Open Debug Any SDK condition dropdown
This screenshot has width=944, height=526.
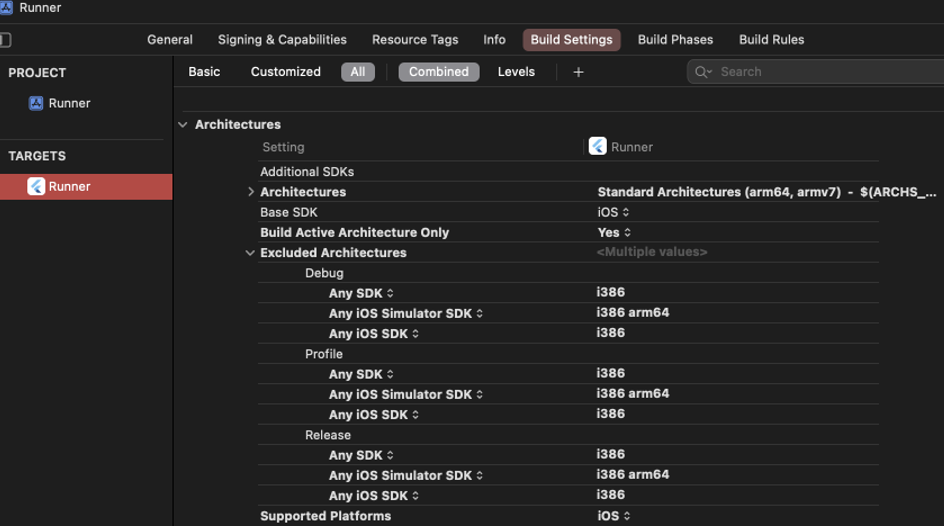tap(361, 293)
